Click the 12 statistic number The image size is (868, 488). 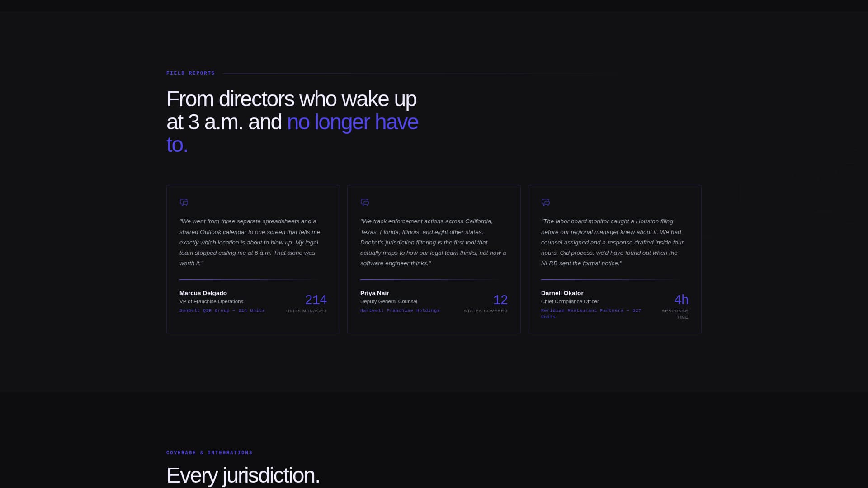tap(500, 300)
